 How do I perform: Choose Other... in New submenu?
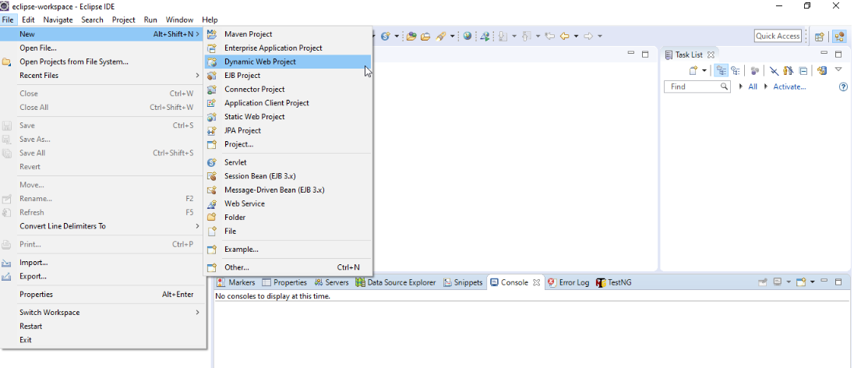coord(288,267)
